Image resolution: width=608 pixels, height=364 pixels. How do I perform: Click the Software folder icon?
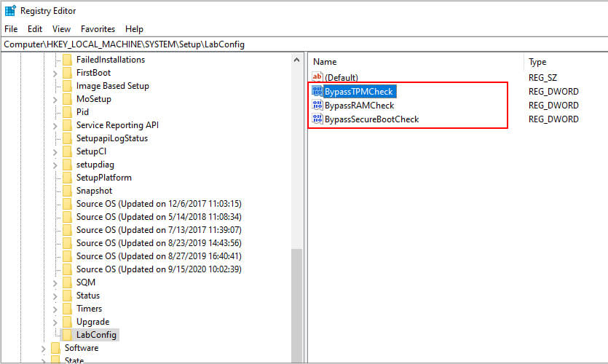point(55,348)
